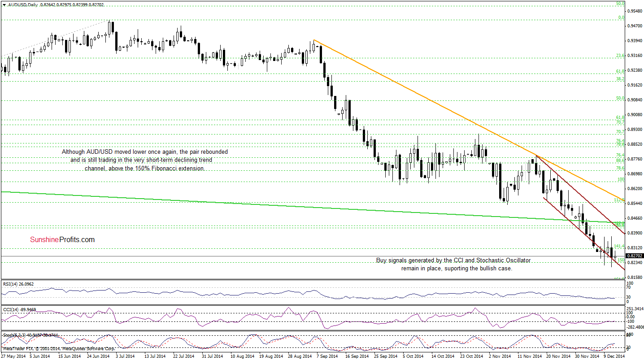Screen dimensions: 644x360
Task: Click the 28 Aug 2014 date label
Action: [x=299, y=356]
